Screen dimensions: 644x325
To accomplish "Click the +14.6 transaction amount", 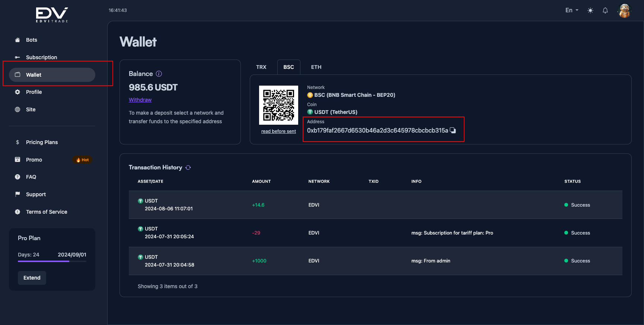I will [x=258, y=205].
